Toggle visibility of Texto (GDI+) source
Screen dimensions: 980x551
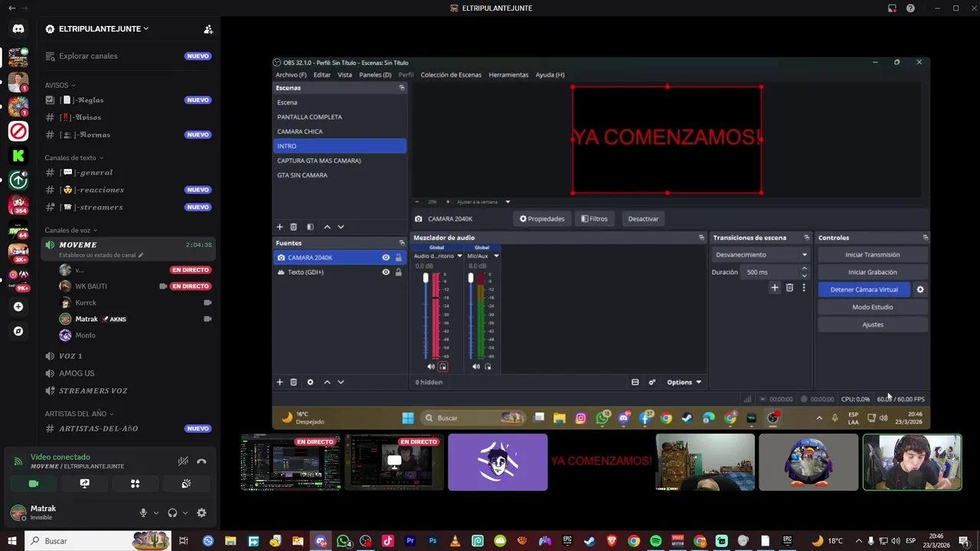[x=386, y=272]
